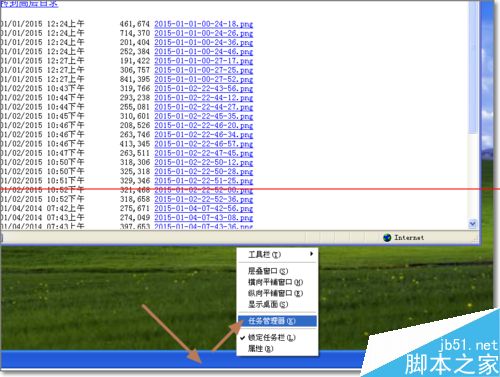Click the timestamp 10:43下午
The image size is (500, 377).
[65, 89]
